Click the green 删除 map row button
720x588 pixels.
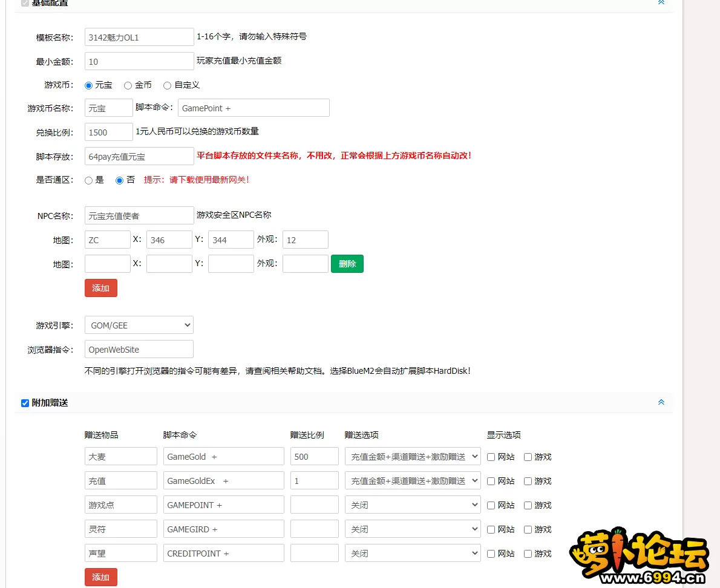347,264
